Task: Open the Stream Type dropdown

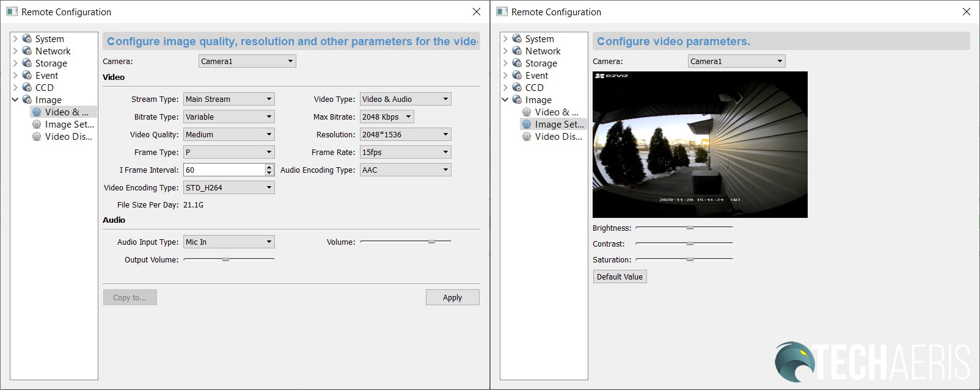Action: coord(229,99)
